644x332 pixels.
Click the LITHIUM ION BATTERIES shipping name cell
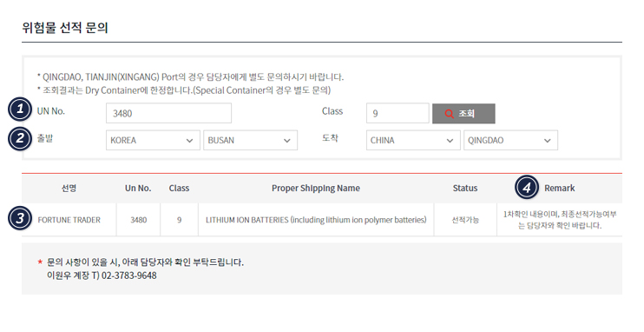(316, 220)
